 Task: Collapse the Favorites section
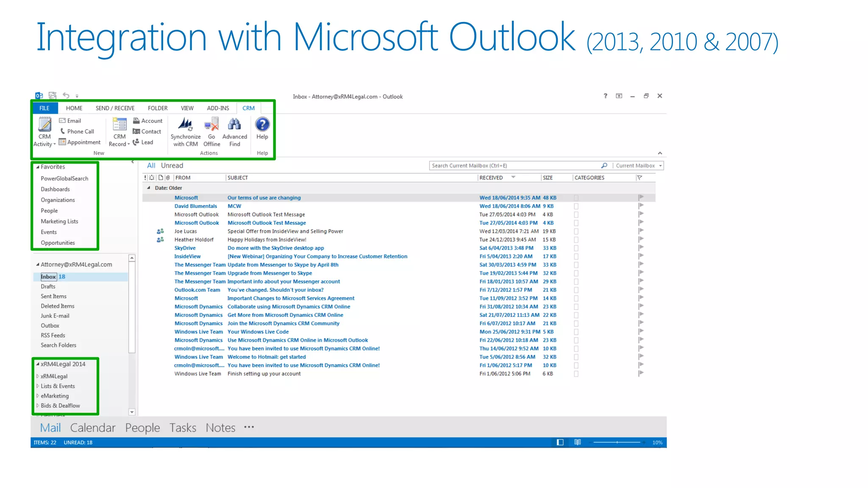pos(38,167)
